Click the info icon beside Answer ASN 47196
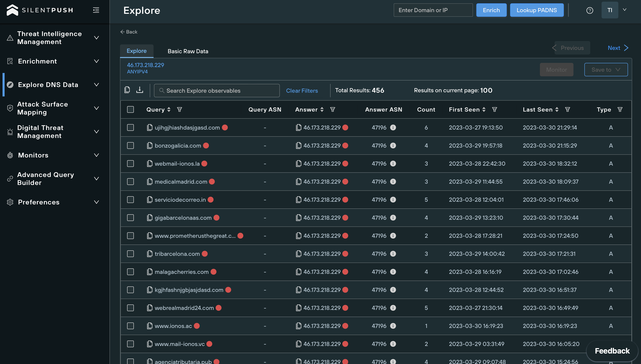 [x=393, y=127]
